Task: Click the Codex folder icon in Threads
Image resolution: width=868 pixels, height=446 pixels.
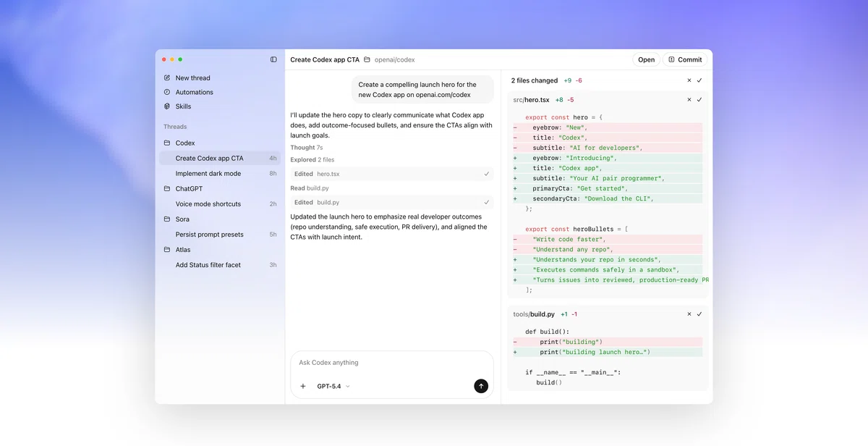Action: (167, 143)
